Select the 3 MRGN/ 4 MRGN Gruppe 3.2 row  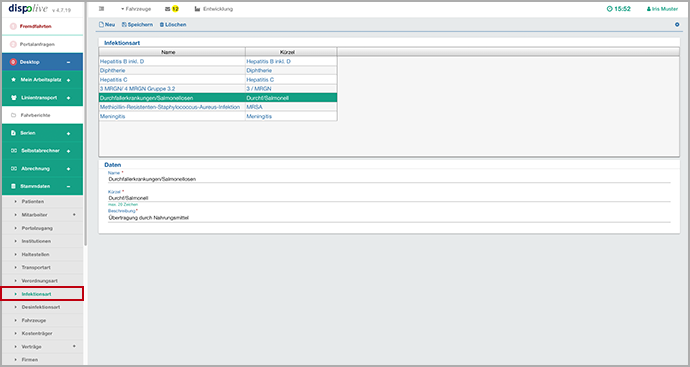218,89
